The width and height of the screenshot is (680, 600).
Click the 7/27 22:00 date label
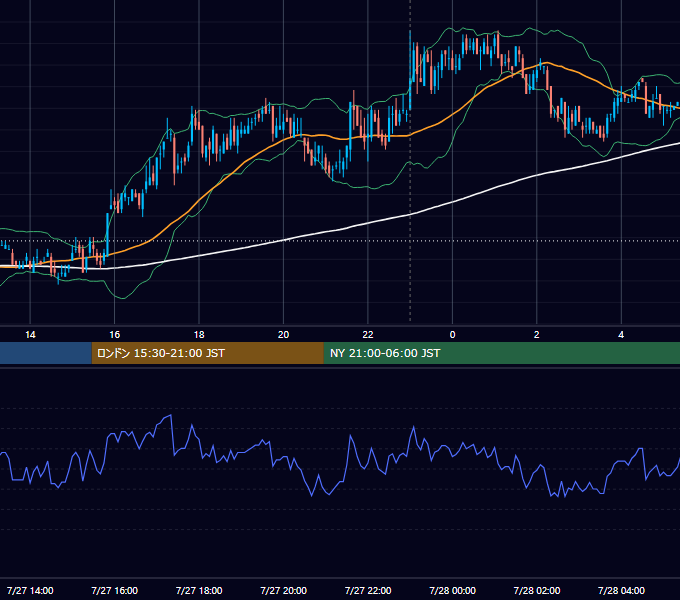(368, 590)
